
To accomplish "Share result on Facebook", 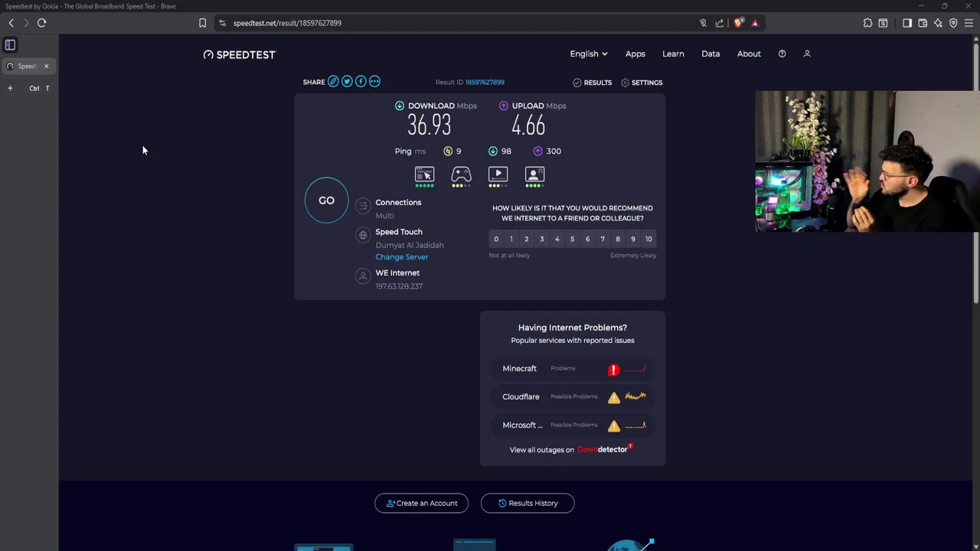I will tap(361, 81).
